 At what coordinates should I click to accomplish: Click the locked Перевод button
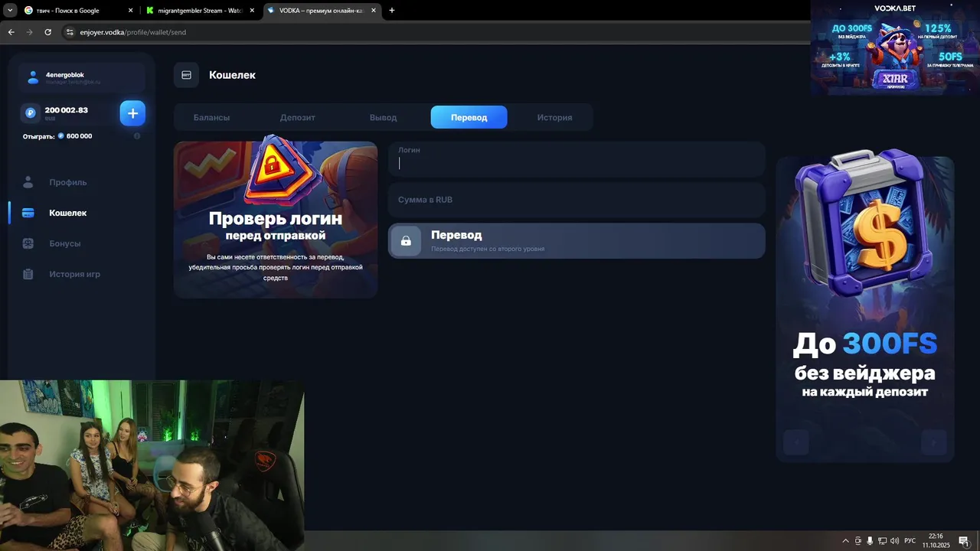click(577, 241)
